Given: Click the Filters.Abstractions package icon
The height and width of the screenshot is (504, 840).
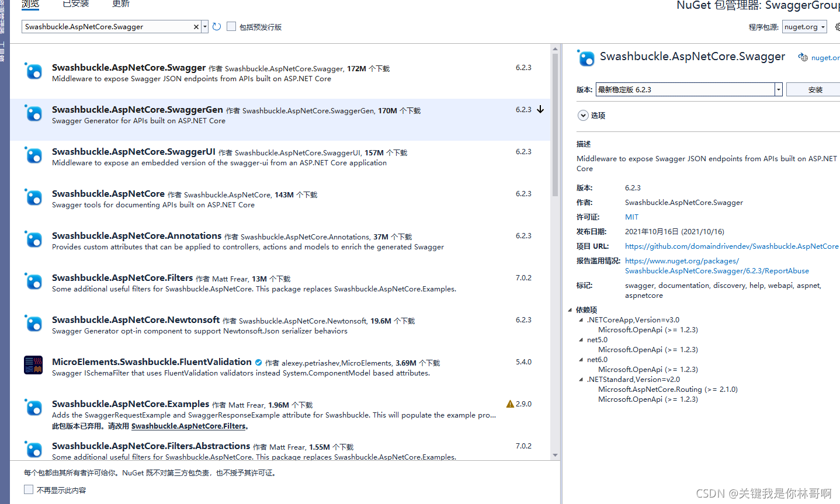Looking at the screenshot, I should (33, 449).
